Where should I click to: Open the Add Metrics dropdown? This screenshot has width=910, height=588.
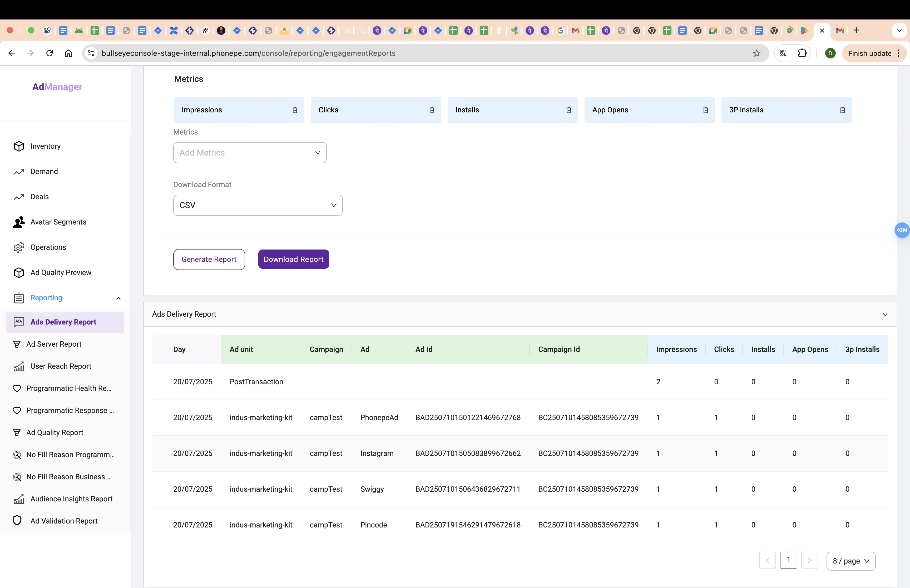coord(250,153)
